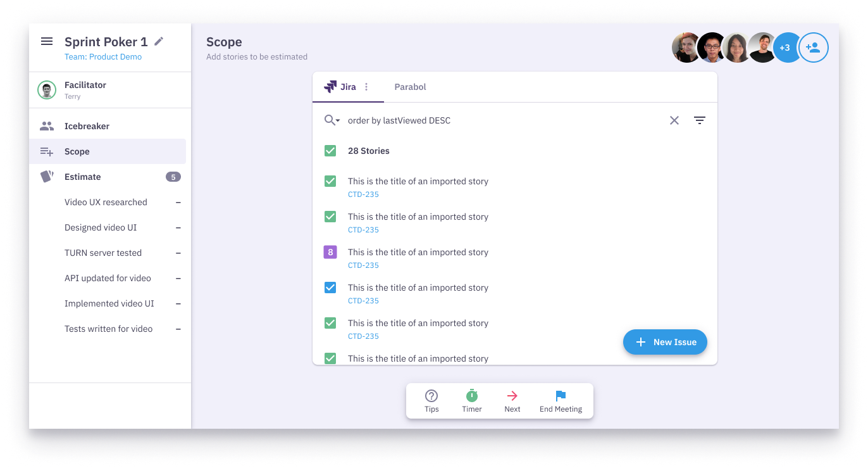Uncheck the fifth imported story checkbox
868x468 pixels.
click(x=330, y=323)
